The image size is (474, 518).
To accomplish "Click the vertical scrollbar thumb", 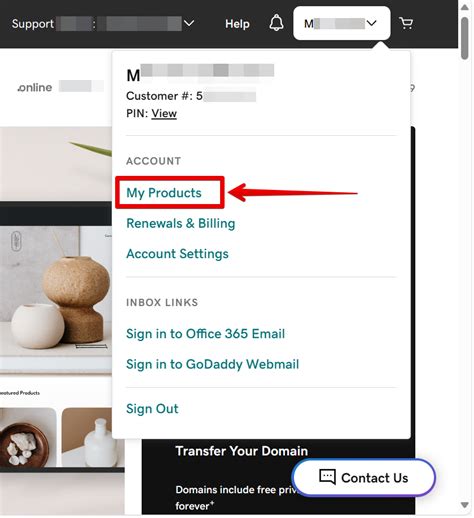I will point(465,38).
